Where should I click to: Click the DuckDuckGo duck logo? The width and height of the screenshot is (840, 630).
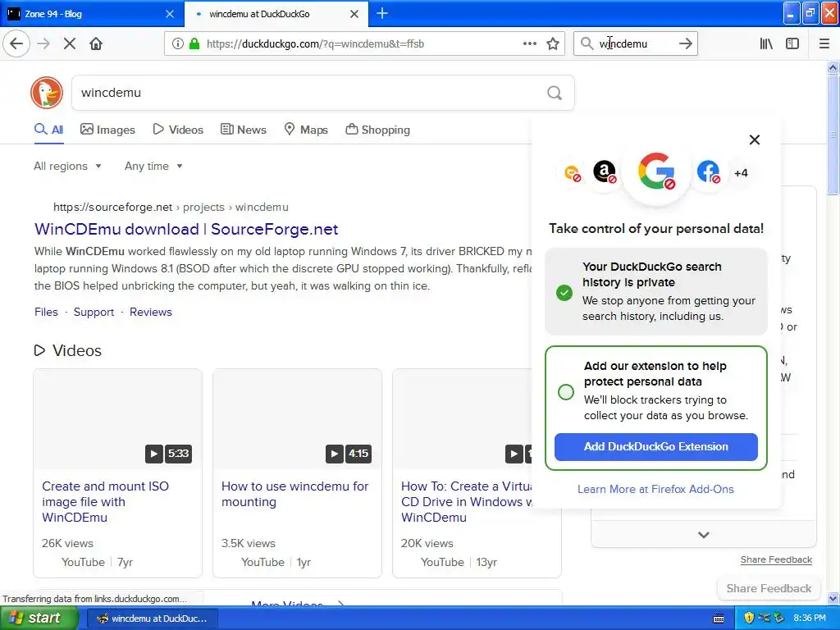pos(47,92)
